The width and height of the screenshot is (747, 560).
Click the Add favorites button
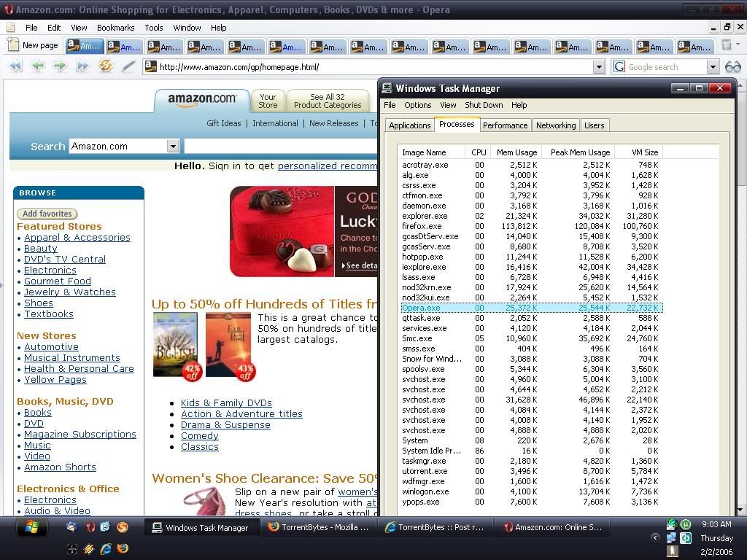(47, 214)
